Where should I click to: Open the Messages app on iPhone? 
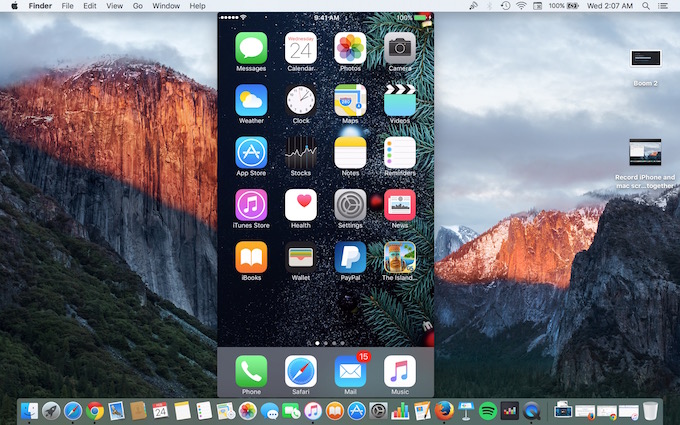pos(251,47)
